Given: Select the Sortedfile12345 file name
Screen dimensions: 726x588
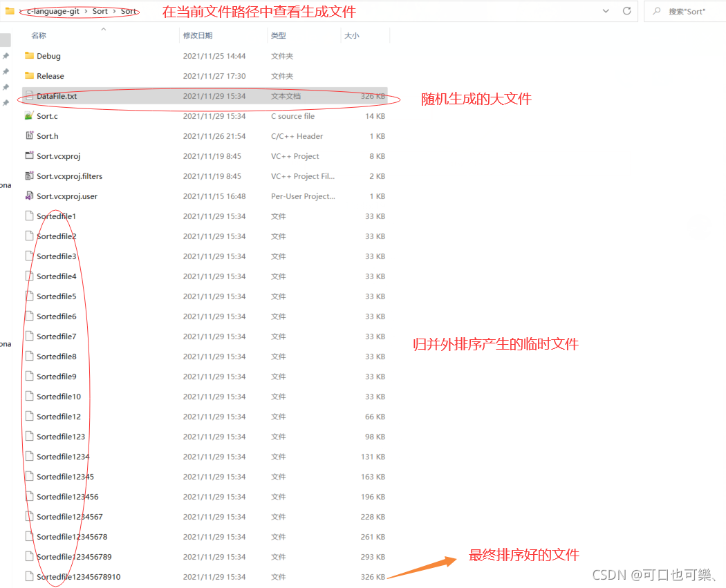Looking at the screenshot, I should point(65,477).
